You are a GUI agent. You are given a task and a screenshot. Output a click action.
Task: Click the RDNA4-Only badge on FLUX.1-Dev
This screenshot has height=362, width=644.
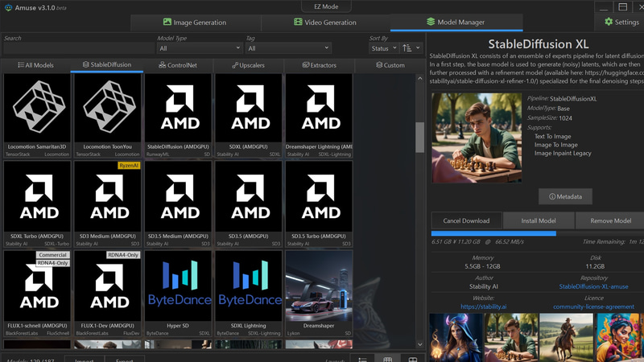pos(123,255)
